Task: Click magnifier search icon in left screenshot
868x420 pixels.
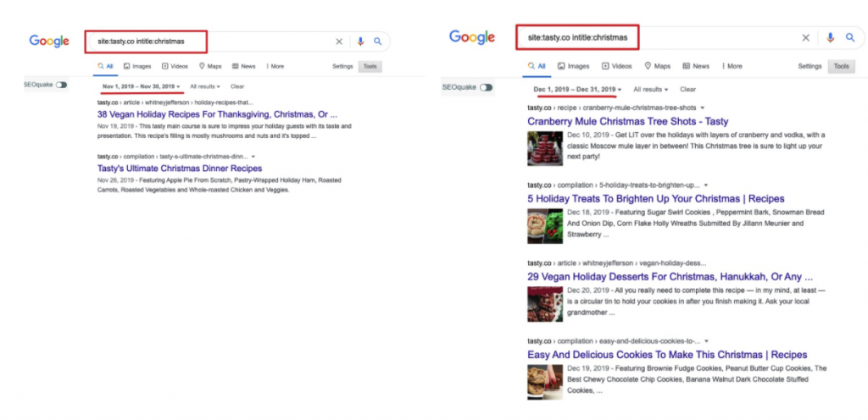Action: click(x=377, y=41)
